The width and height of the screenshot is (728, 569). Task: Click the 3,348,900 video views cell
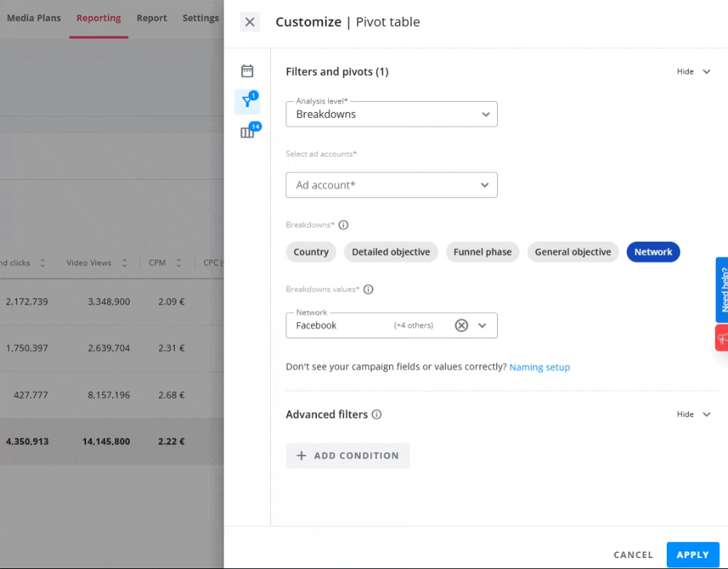click(109, 302)
